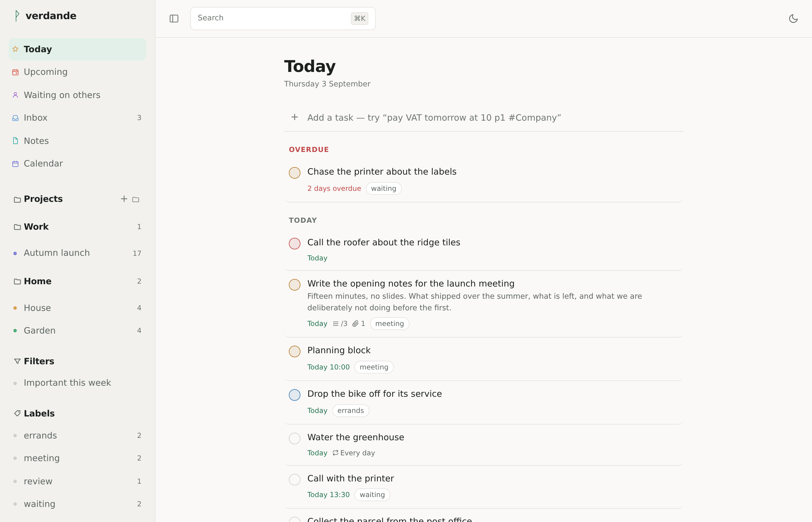812x522 pixels.
Task: Open the Inbox with 3 items
Action: pyautogui.click(x=77, y=118)
